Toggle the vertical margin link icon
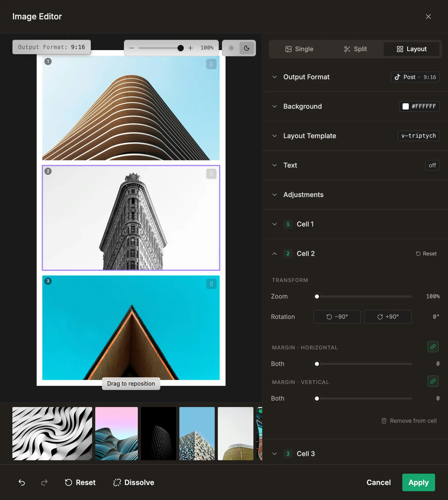This screenshot has height=500, width=448. [x=433, y=381]
